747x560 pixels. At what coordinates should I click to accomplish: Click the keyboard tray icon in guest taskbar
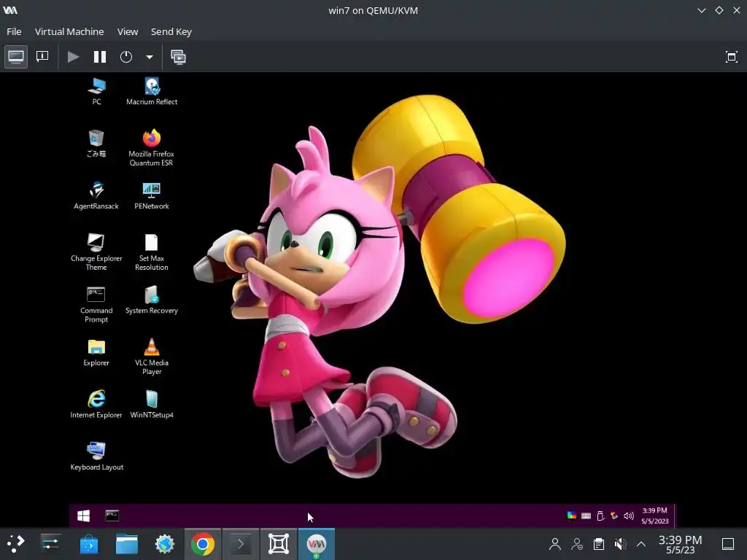(x=586, y=516)
